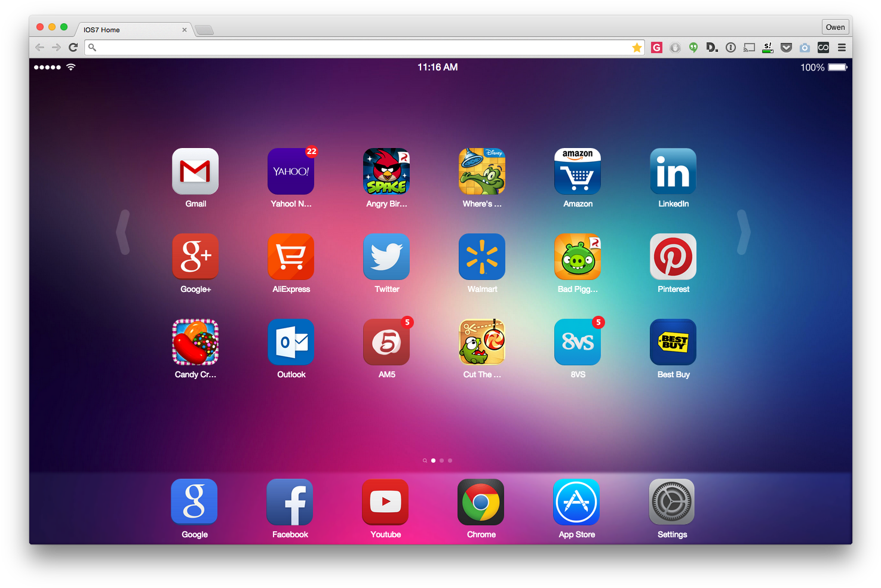
Task: Open the App Store dock icon
Action: coord(576,502)
